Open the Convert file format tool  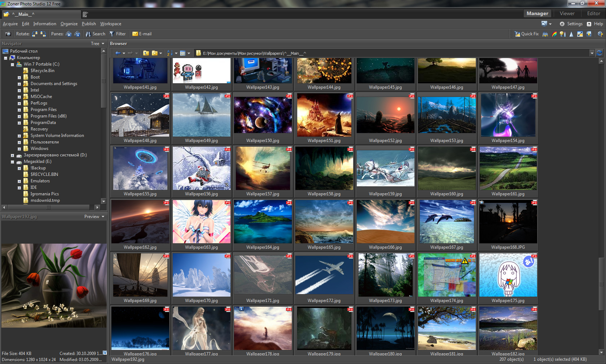pos(589,34)
